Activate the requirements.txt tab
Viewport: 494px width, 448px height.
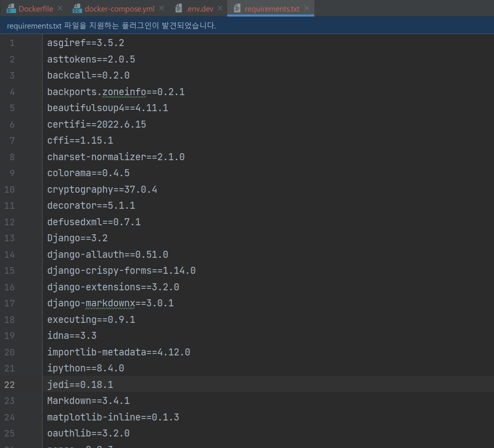click(272, 9)
